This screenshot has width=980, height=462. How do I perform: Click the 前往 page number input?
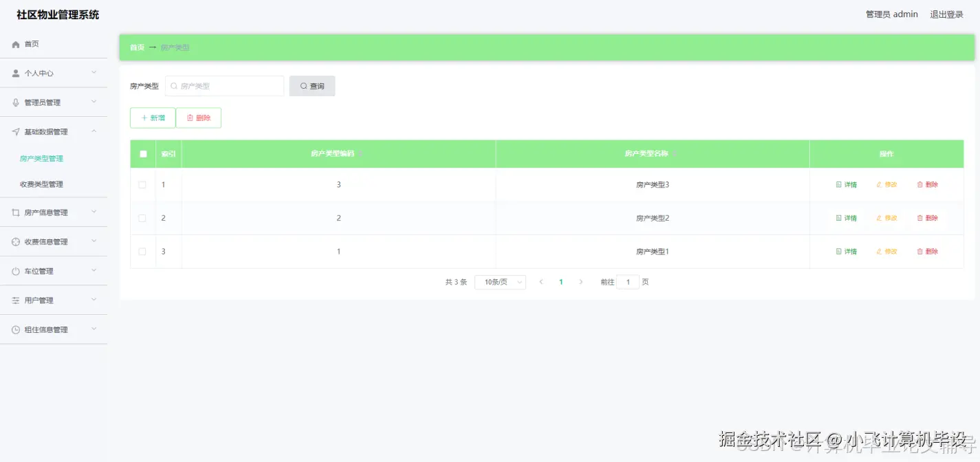point(628,282)
